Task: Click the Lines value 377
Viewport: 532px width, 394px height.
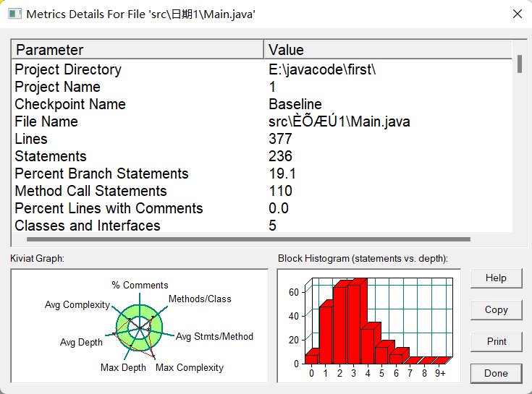Action: coord(280,139)
